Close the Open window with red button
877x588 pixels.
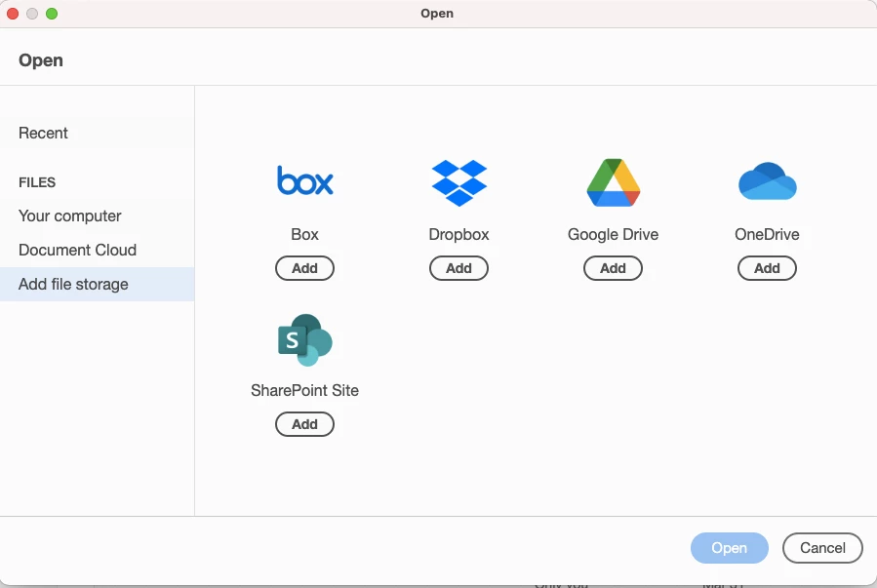(x=13, y=14)
